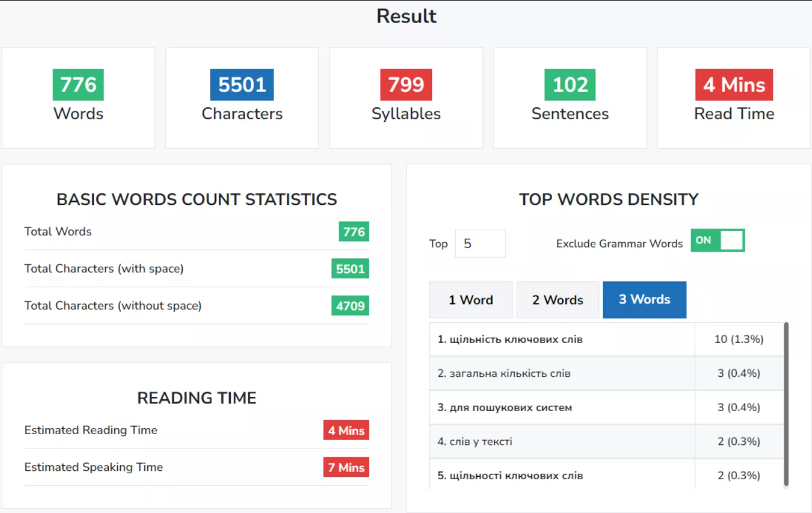Click the characters with space 5501 badge
Viewport: 812px width, 513px height.
point(350,268)
